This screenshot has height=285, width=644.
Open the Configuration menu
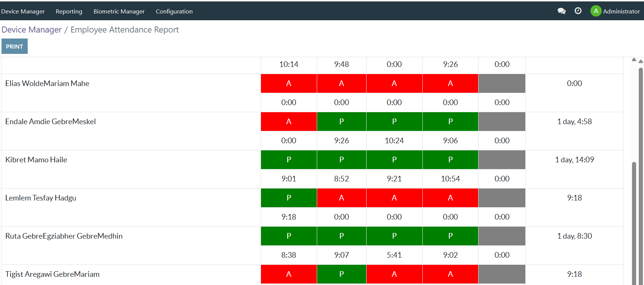coord(174,11)
